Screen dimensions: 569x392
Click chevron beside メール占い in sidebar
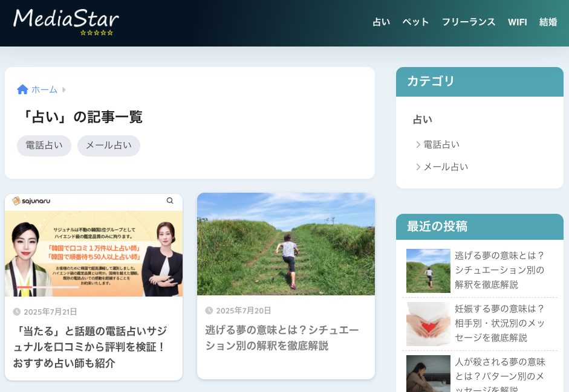(418, 167)
